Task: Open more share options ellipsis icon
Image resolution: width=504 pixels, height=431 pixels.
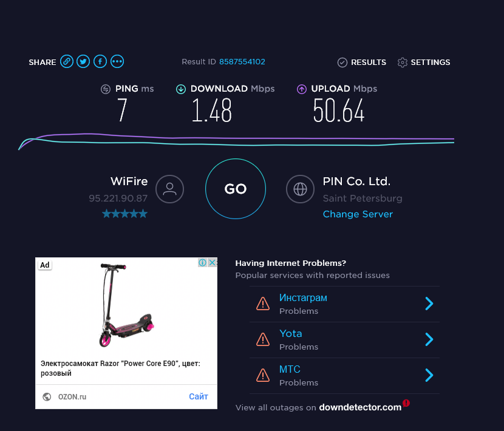Action: (117, 61)
